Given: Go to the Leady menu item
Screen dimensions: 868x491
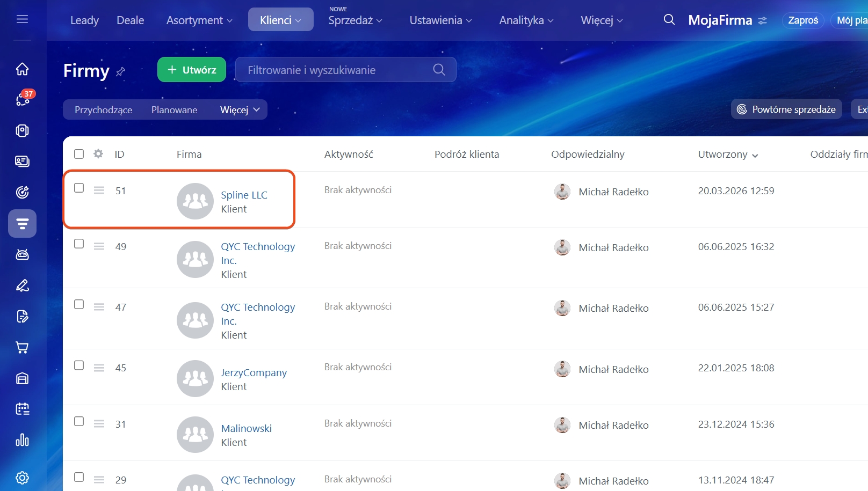Looking at the screenshot, I should coord(84,20).
